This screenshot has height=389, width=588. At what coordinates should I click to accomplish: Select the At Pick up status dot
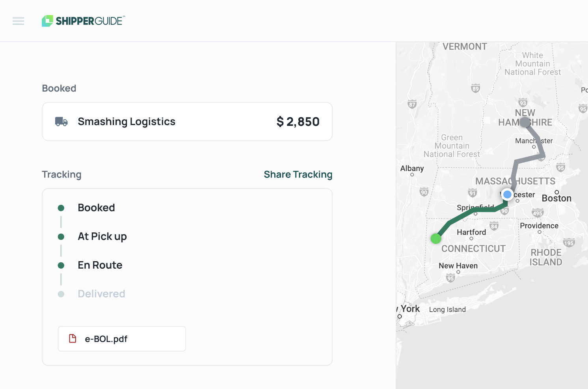[61, 237]
